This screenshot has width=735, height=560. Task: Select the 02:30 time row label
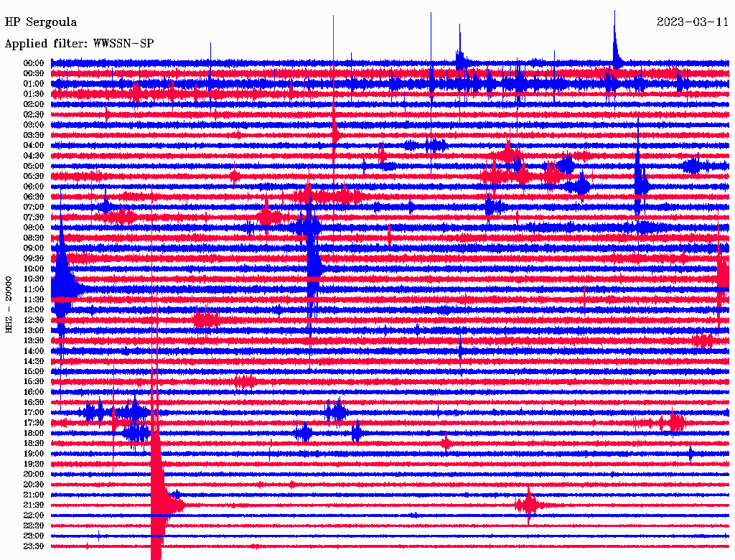pos(34,114)
